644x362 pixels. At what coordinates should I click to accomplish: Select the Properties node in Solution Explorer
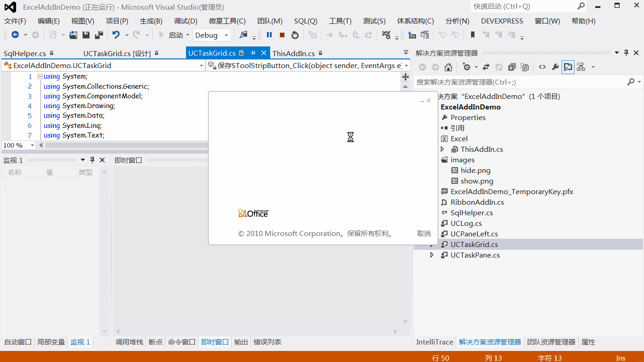click(x=468, y=117)
